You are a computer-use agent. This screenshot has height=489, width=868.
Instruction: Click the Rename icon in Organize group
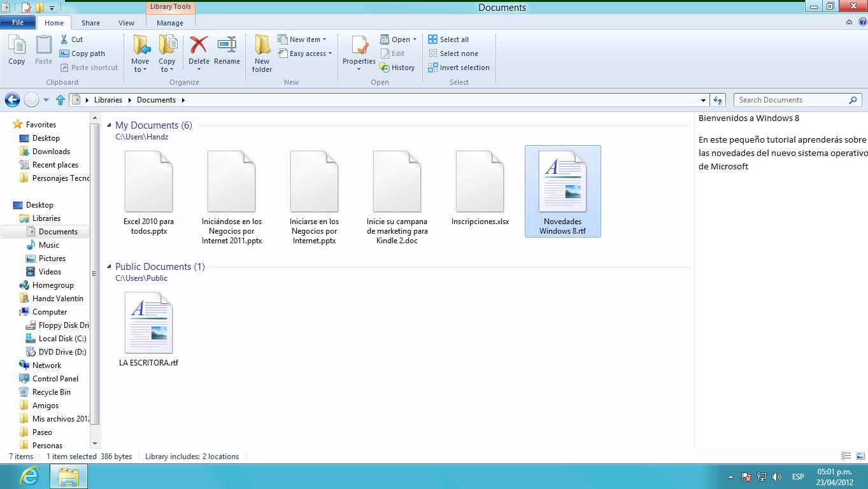[x=227, y=46]
